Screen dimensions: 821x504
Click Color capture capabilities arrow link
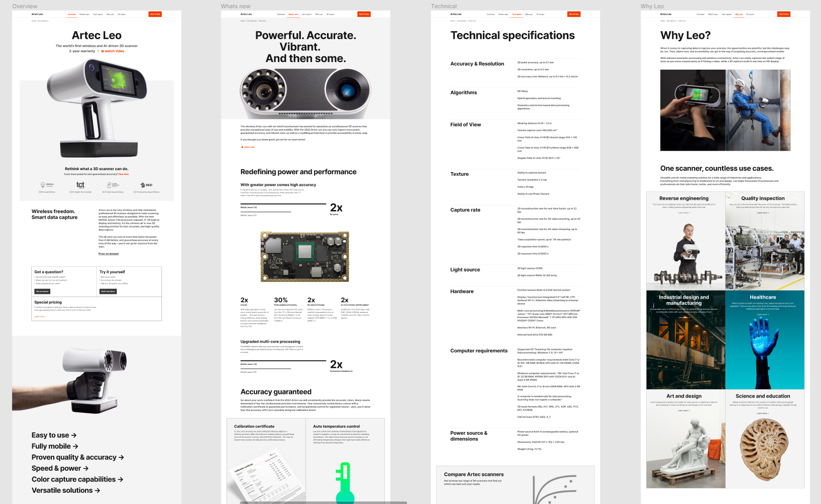(x=77, y=479)
